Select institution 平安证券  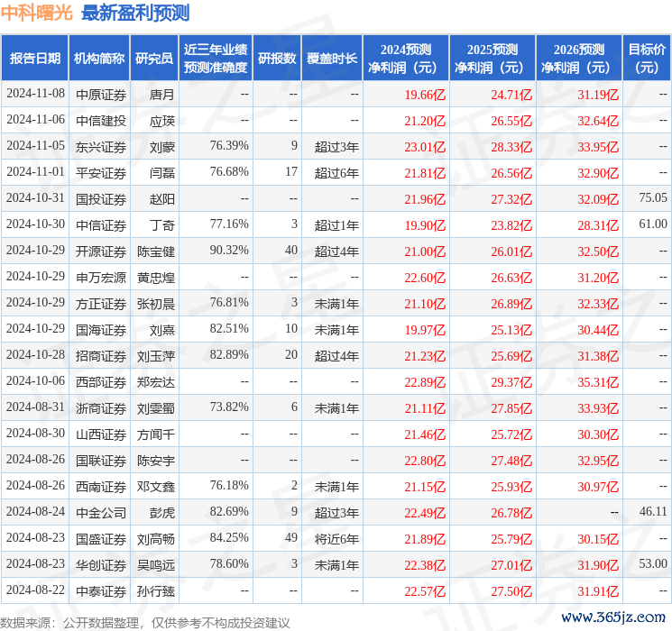click(101, 173)
